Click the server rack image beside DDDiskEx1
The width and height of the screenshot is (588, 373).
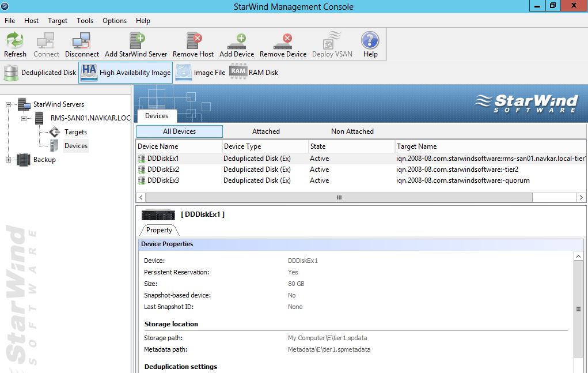pyautogui.click(x=158, y=214)
